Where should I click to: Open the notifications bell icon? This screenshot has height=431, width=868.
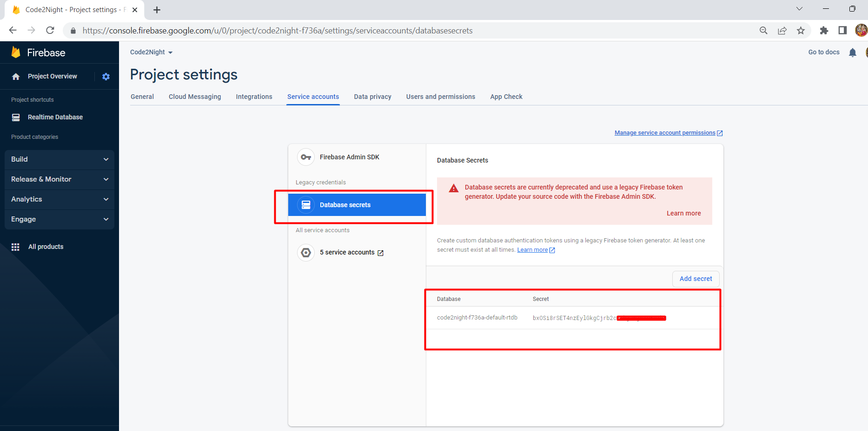[x=852, y=52]
